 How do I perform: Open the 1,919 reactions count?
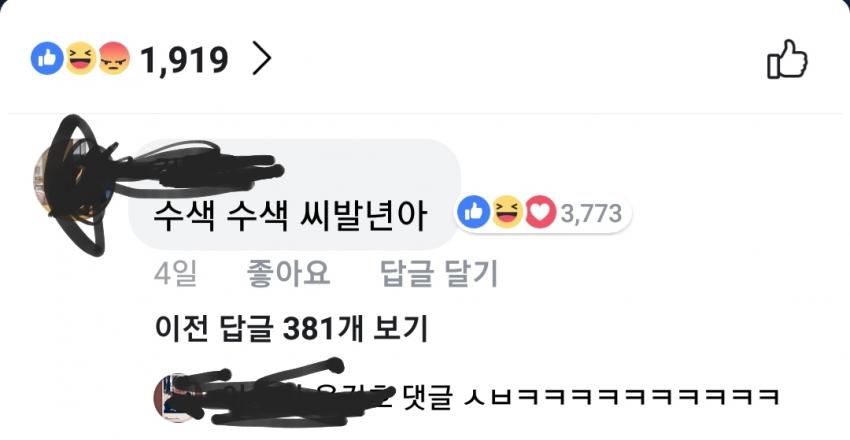coord(184,60)
